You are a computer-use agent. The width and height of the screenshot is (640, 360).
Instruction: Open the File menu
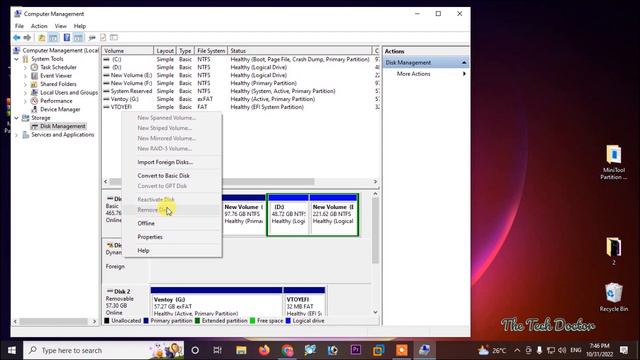(x=19, y=26)
